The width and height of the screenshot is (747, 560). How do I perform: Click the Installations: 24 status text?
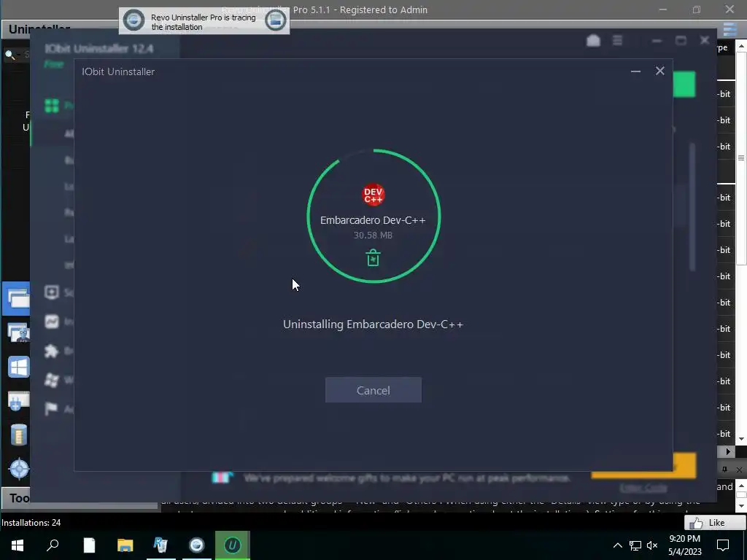click(x=31, y=523)
